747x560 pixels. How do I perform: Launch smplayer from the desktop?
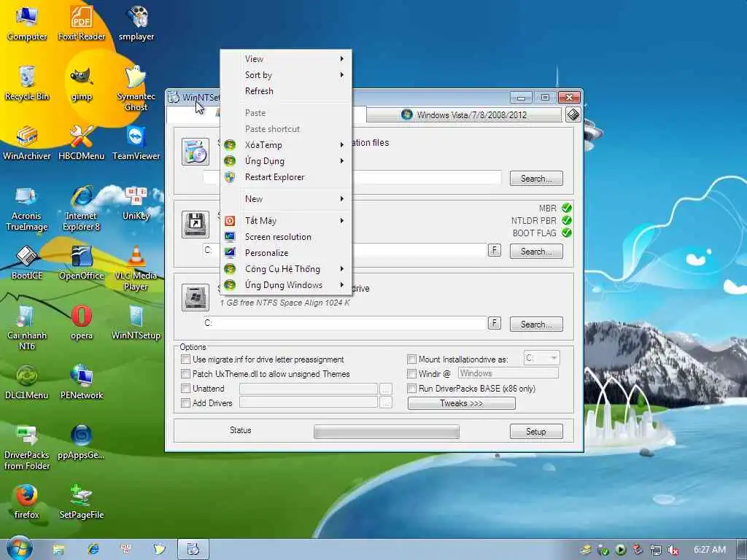click(x=136, y=23)
